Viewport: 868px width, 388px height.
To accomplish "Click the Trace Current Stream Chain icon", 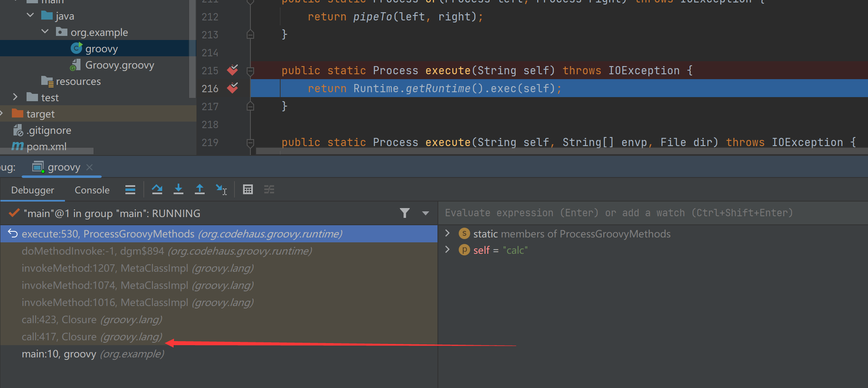I will click(269, 189).
